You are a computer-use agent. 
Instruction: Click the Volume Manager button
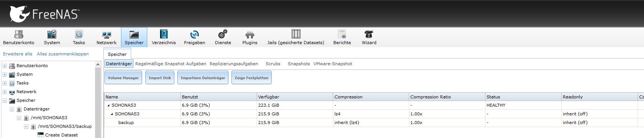123,78
